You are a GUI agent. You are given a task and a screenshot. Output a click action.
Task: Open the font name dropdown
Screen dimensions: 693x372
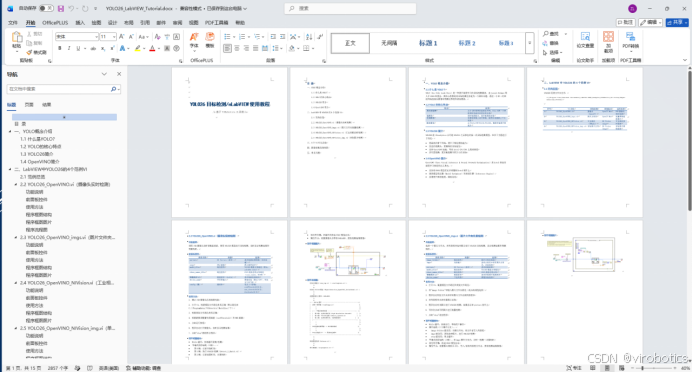tap(96, 37)
